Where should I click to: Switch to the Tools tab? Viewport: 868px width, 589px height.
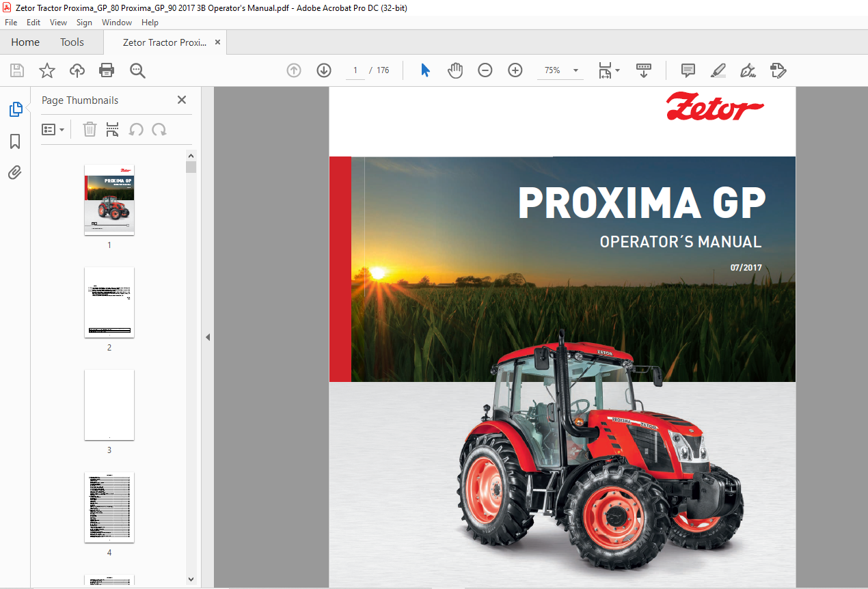coord(72,42)
